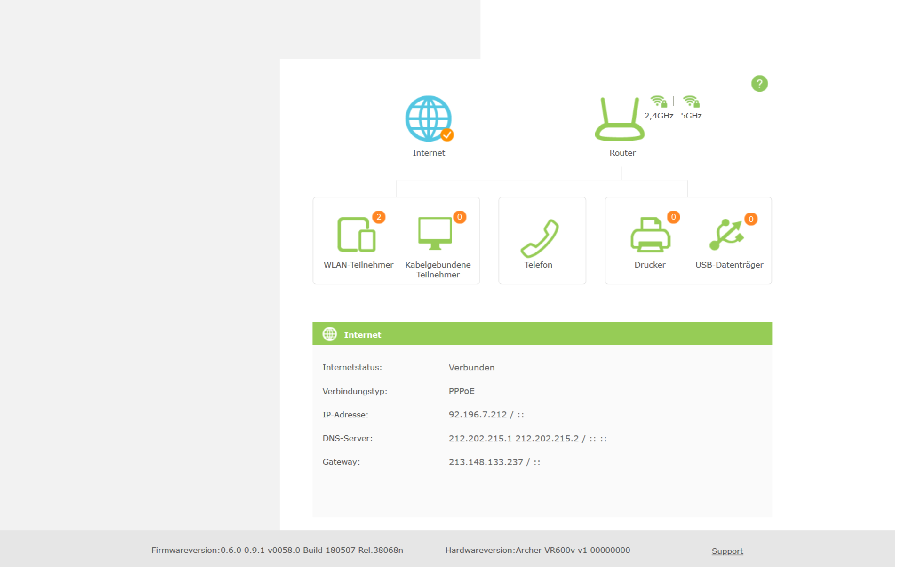Click the USB-Datenträger count badge
This screenshot has height=567, width=924.
click(x=750, y=219)
